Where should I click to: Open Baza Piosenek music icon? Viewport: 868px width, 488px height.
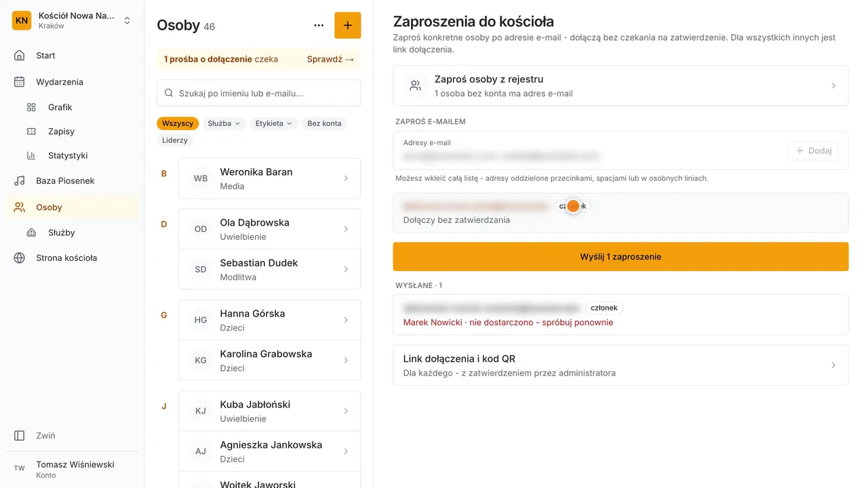click(x=20, y=181)
